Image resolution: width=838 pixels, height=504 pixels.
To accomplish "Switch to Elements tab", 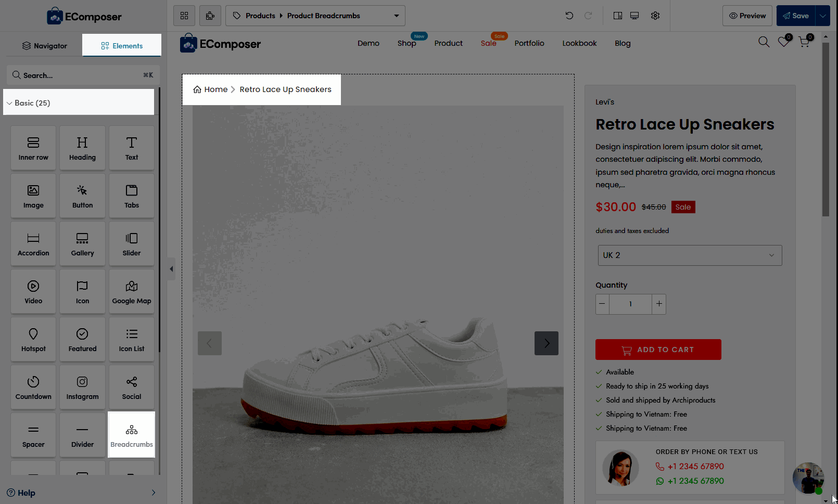I will (x=122, y=46).
